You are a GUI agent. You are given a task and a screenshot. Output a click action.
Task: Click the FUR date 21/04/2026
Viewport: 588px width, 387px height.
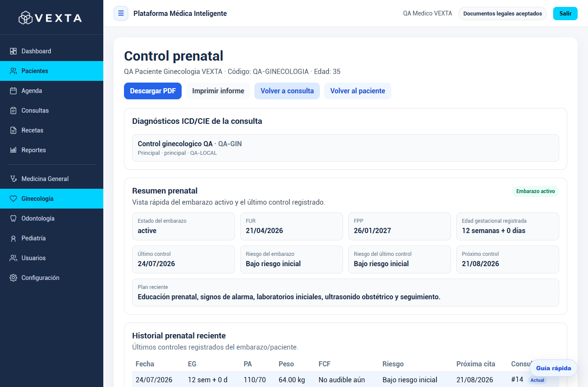click(x=264, y=230)
